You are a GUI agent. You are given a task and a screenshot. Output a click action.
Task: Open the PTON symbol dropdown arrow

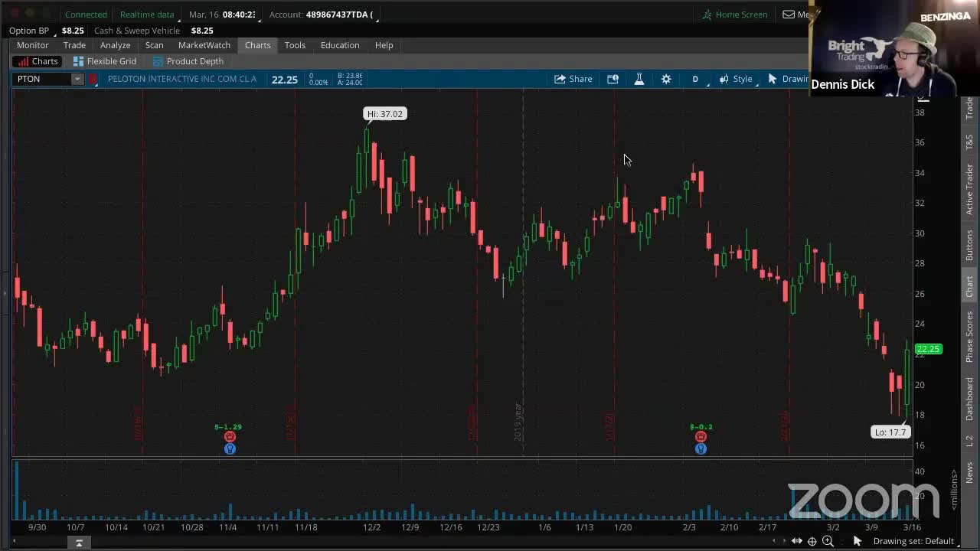[77, 79]
